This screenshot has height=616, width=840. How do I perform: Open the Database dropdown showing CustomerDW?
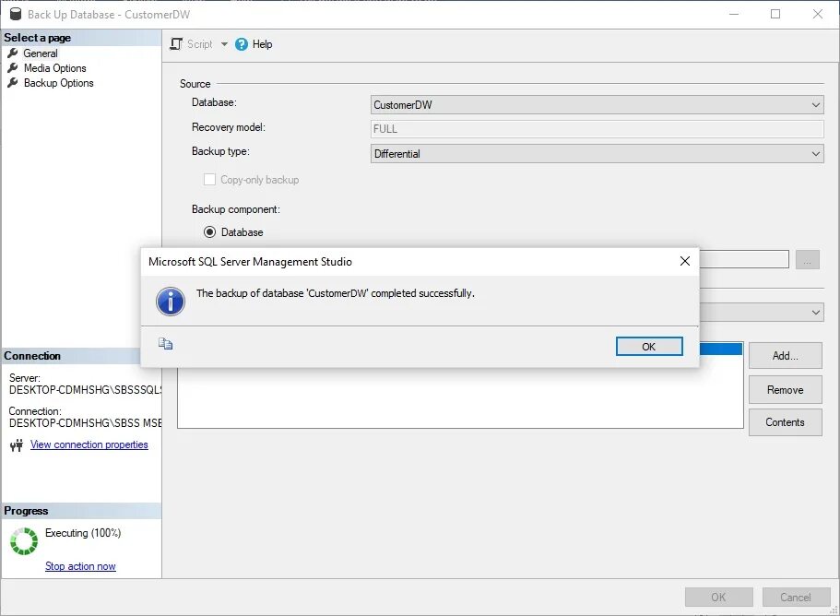[x=597, y=105]
